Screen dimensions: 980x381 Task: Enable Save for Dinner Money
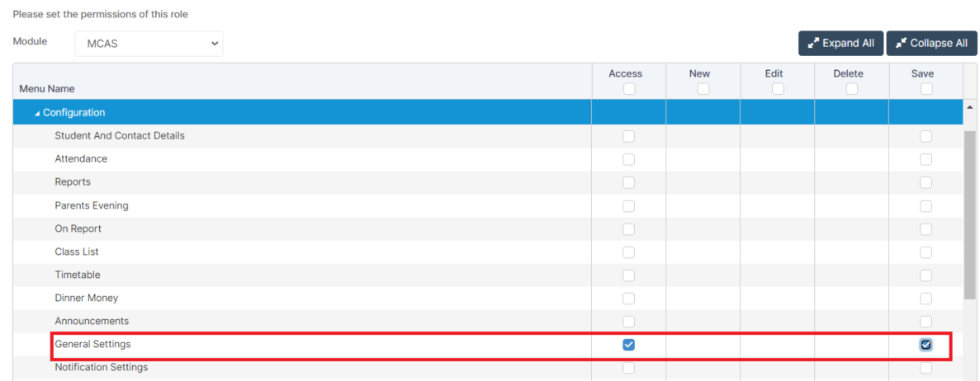(926, 299)
